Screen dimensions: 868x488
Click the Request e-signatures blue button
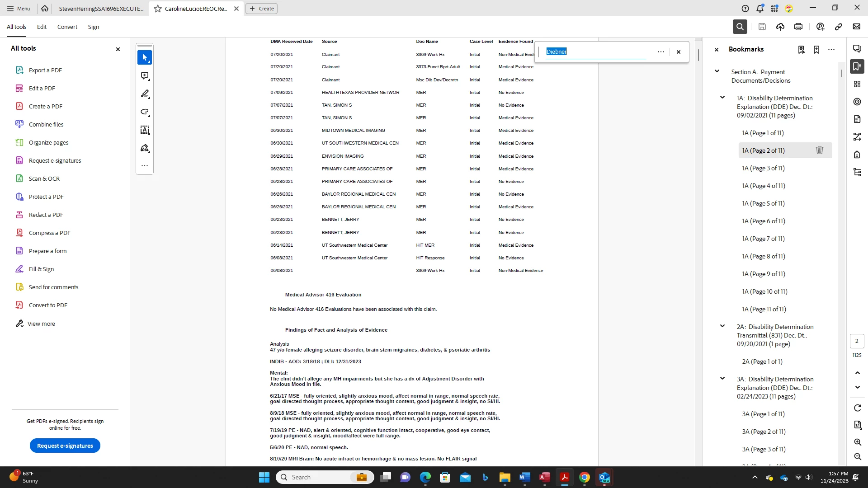click(65, 446)
